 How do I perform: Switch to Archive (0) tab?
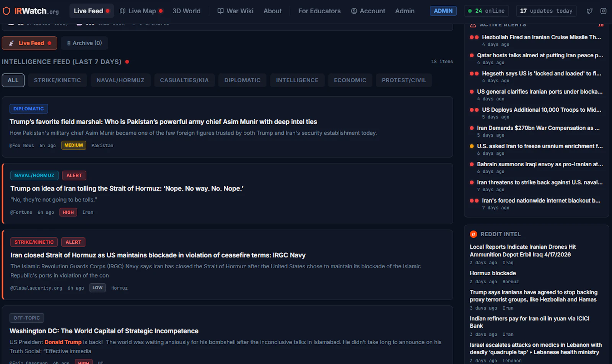click(x=85, y=43)
